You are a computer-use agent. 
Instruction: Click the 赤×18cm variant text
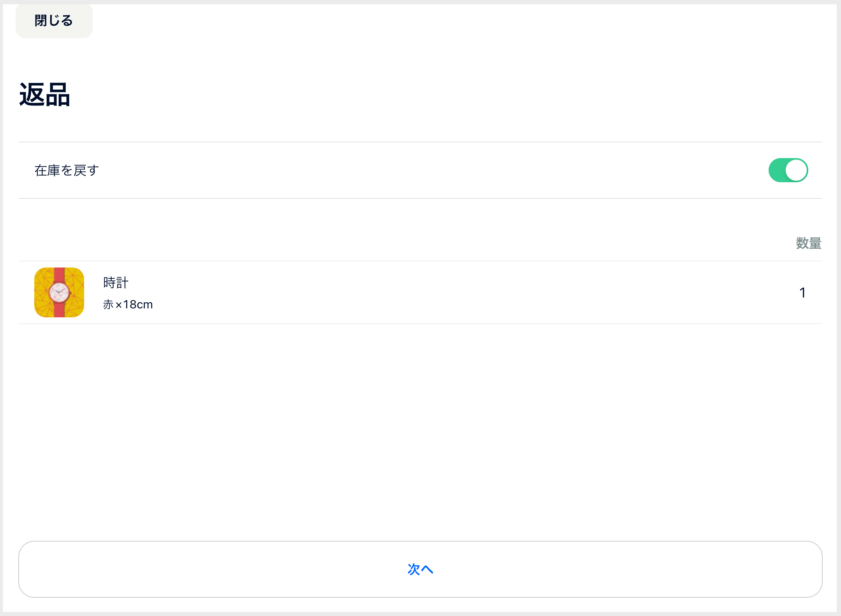click(x=128, y=304)
